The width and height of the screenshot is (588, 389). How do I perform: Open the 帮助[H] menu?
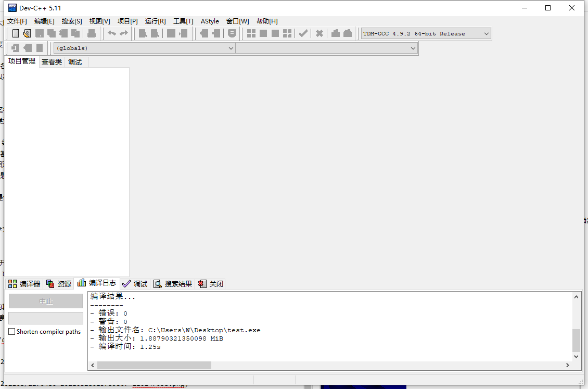click(267, 21)
